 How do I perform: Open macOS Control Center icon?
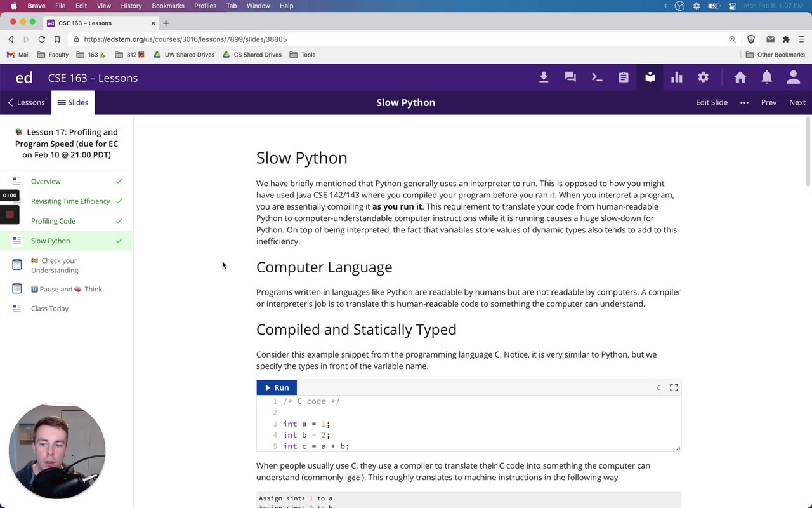[732, 6]
